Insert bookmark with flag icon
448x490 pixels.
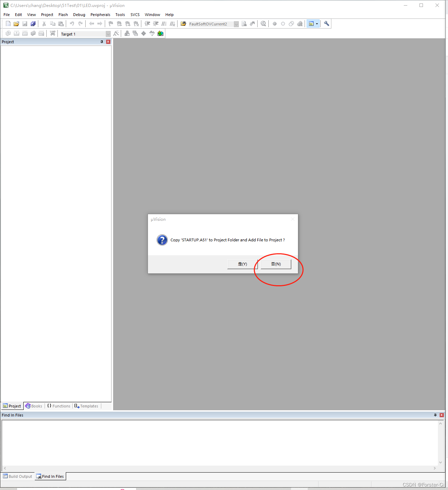[111, 24]
